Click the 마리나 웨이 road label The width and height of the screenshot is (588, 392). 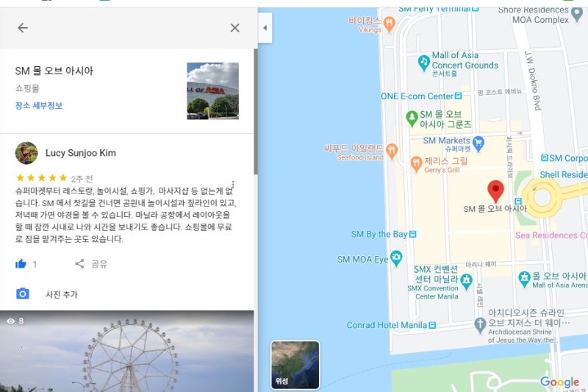[481, 265]
